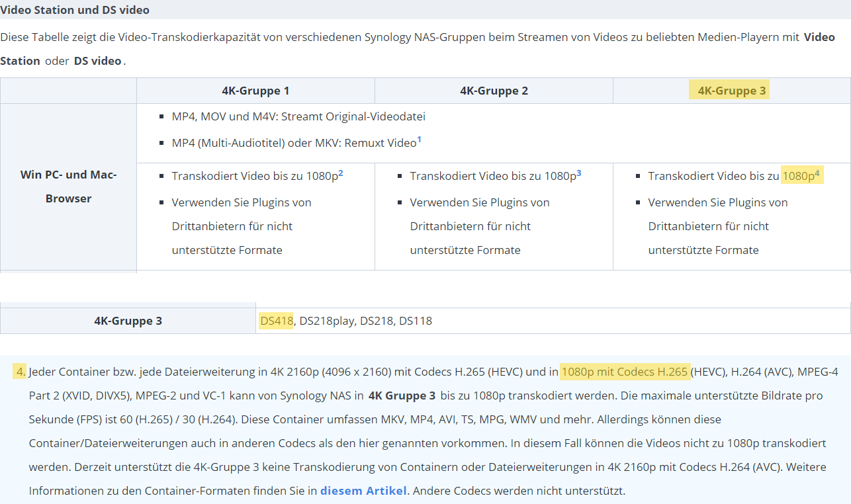Click the 'Win PC- und Mac-Browser' row header
The width and height of the screenshot is (851, 504).
click(x=68, y=187)
